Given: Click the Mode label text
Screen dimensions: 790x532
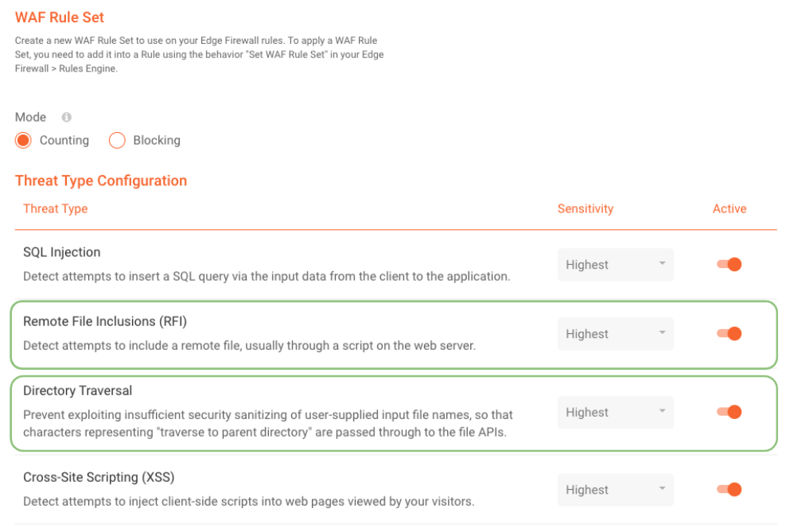Looking at the screenshot, I should pos(30,118).
